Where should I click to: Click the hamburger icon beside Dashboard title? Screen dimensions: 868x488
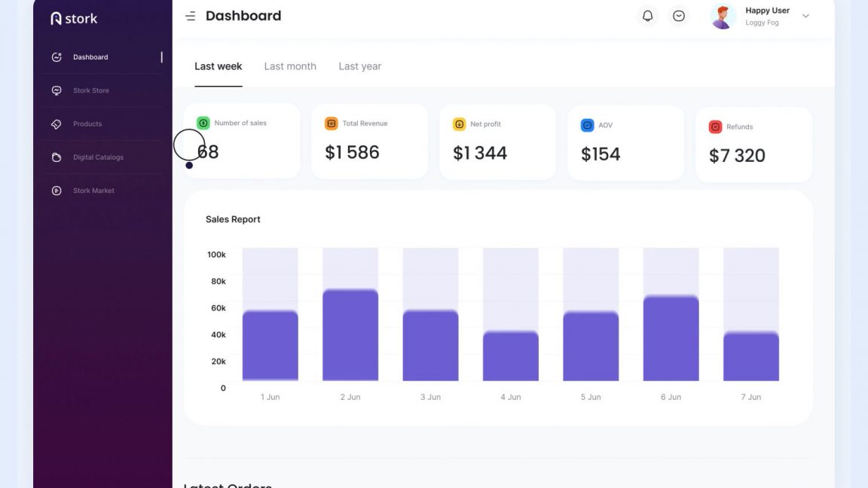[x=191, y=15]
